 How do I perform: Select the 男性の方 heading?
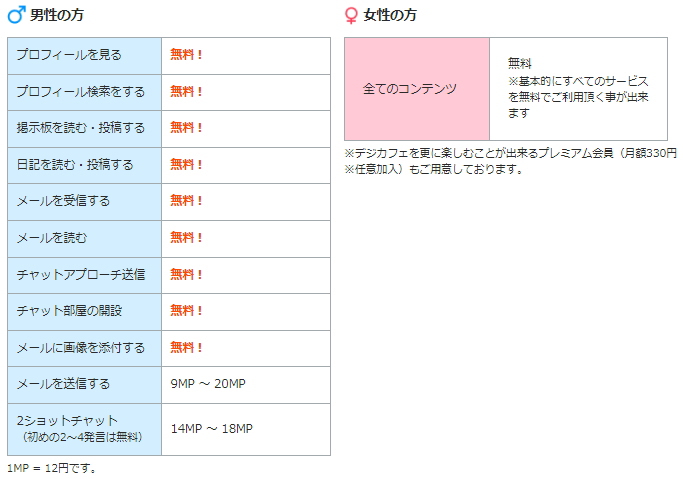click(57, 15)
